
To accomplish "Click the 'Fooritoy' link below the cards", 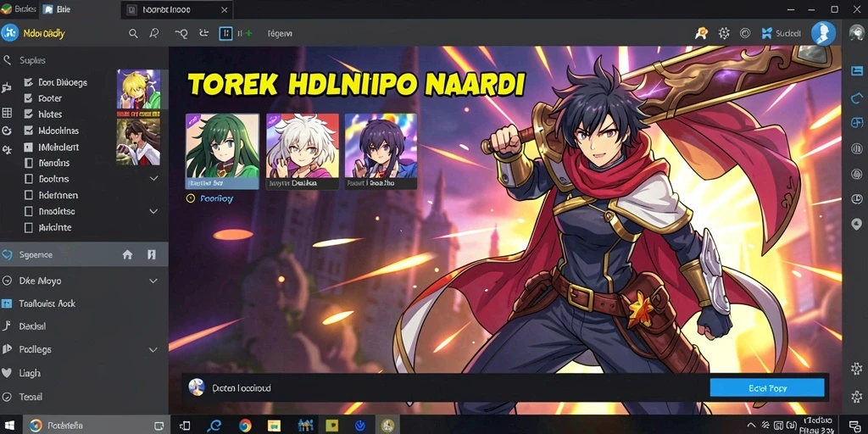I will pyautogui.click(x=216, y=198).
